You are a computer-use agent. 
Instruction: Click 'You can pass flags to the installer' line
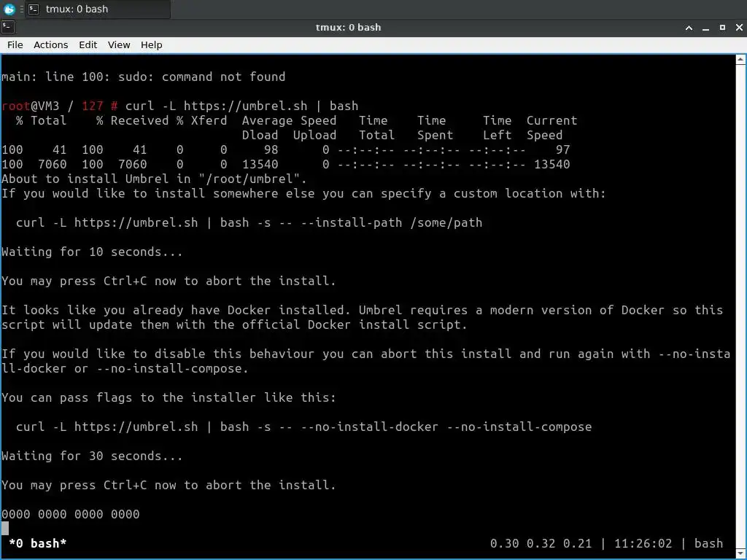pos(169,397)
